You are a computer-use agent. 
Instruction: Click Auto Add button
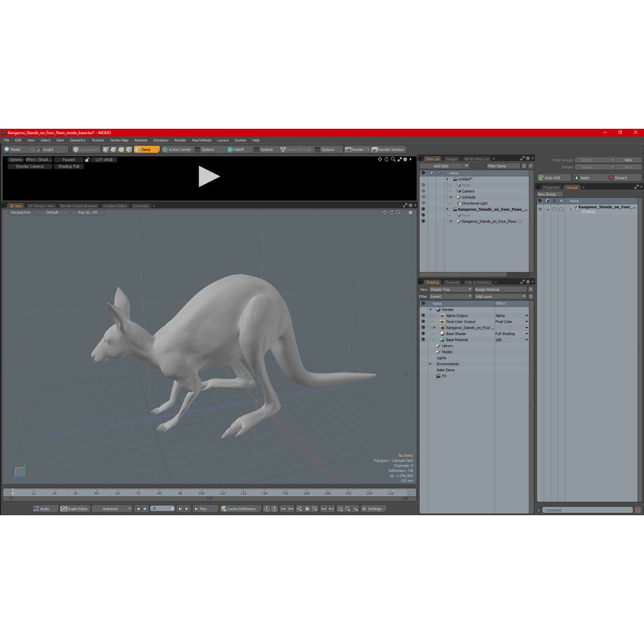click(x=554, y=178)
